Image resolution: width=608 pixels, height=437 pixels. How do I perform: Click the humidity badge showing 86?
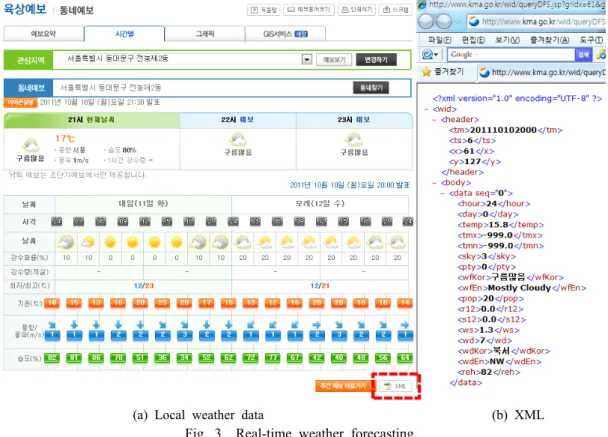96,358
